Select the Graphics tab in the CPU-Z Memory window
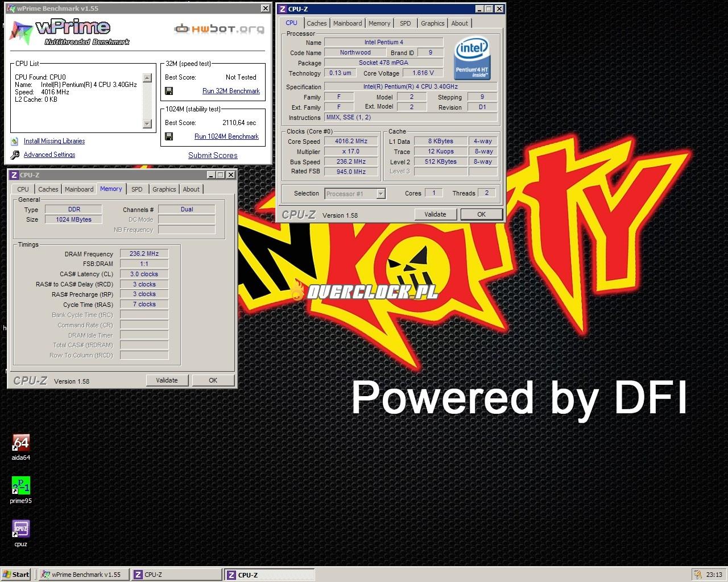The width and height of the screenshot is (728, 582). coord(164,189)
